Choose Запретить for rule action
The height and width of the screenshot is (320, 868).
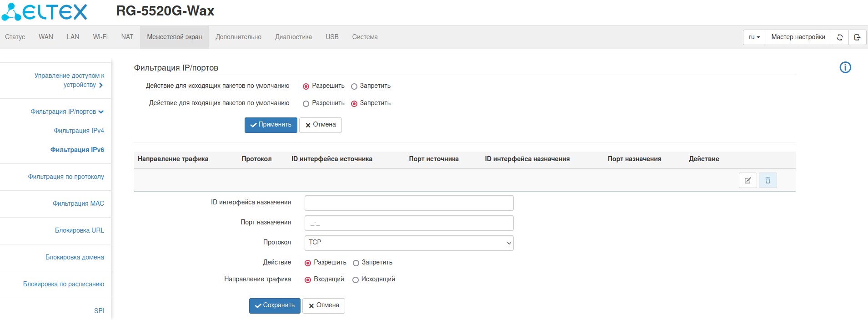point(356,263)
